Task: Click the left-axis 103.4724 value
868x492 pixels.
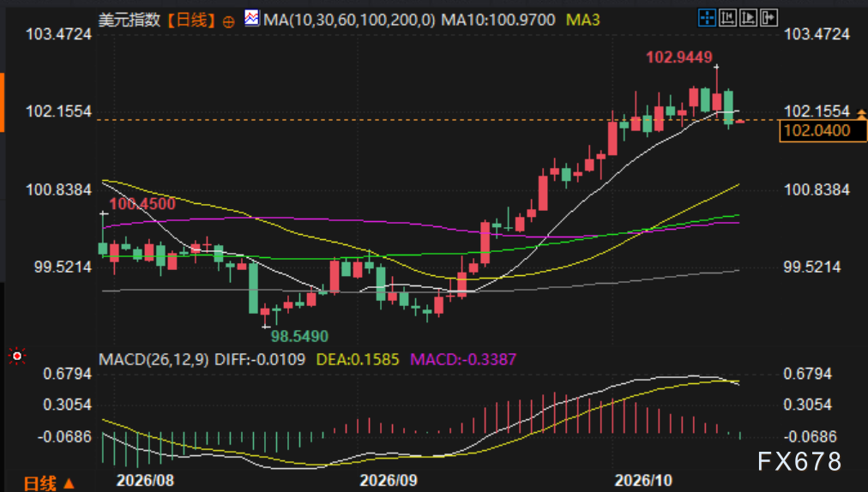Action: point(58,34)
